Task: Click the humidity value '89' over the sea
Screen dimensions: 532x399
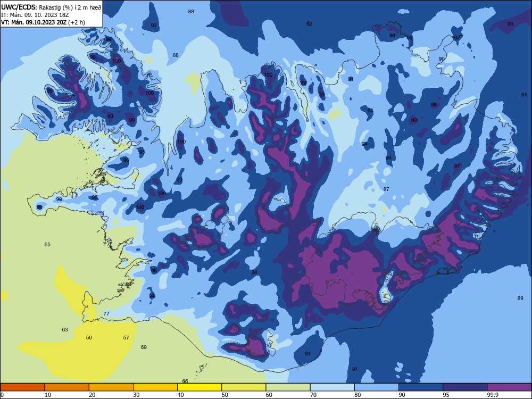Action: pos(520,298)
